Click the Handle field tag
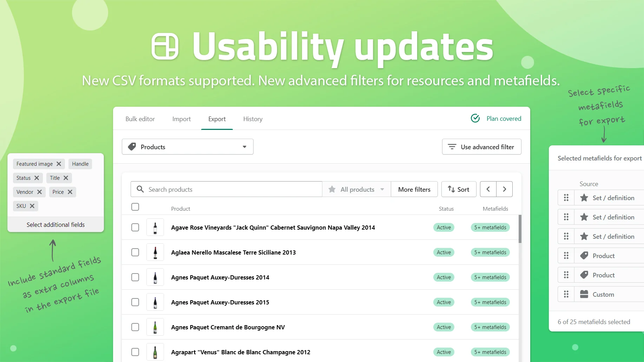644x362 pixels. point(80,164)
